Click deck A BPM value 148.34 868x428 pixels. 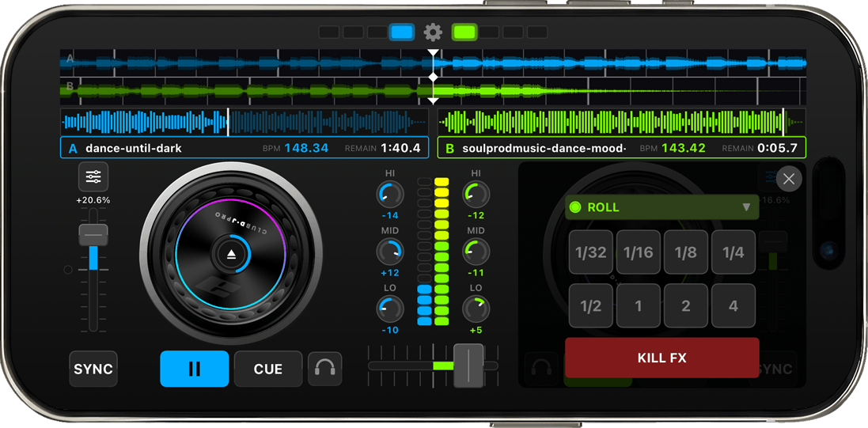(306, 148)
